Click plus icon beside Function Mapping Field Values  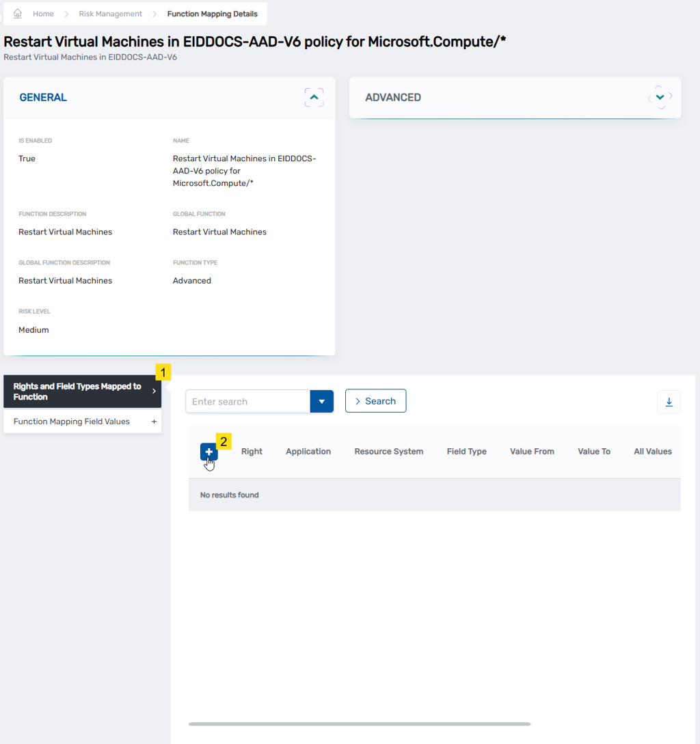(154, 422)
